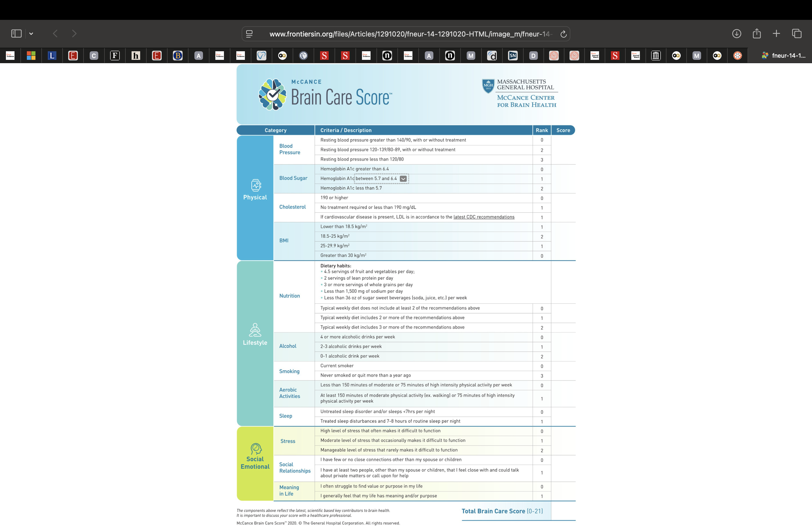Go back to the previous page

click(55, 33)
